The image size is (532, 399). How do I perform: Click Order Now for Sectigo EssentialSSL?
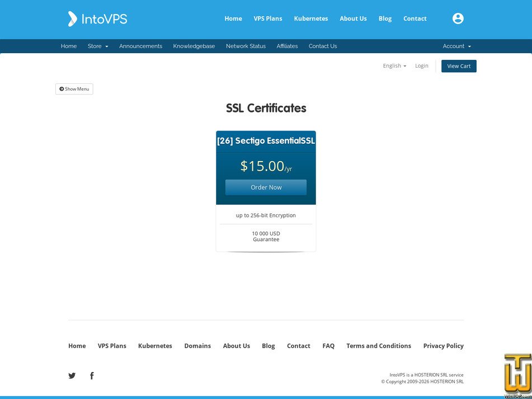(266, 187)
